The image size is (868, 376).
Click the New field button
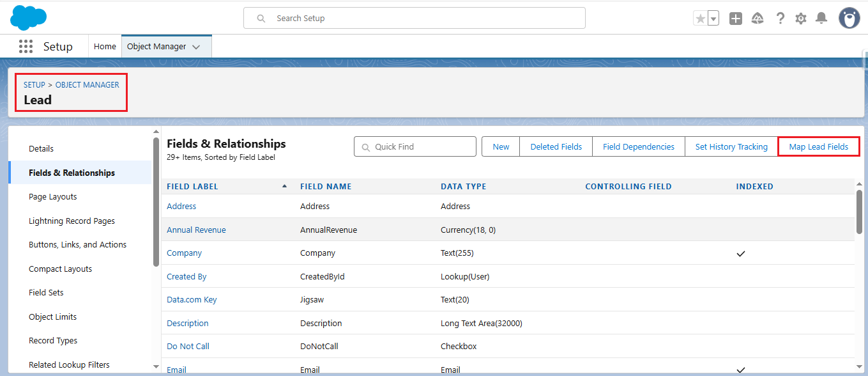tap(501, 146)
